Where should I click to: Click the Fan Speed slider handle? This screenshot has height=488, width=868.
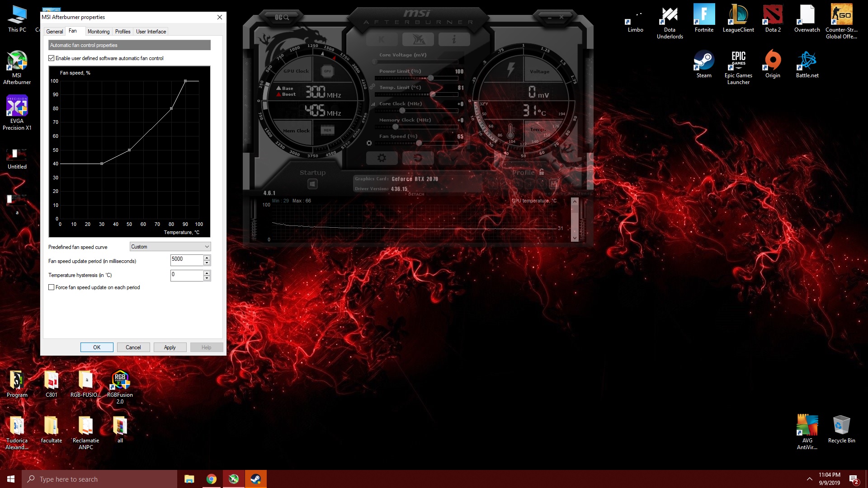419,143
